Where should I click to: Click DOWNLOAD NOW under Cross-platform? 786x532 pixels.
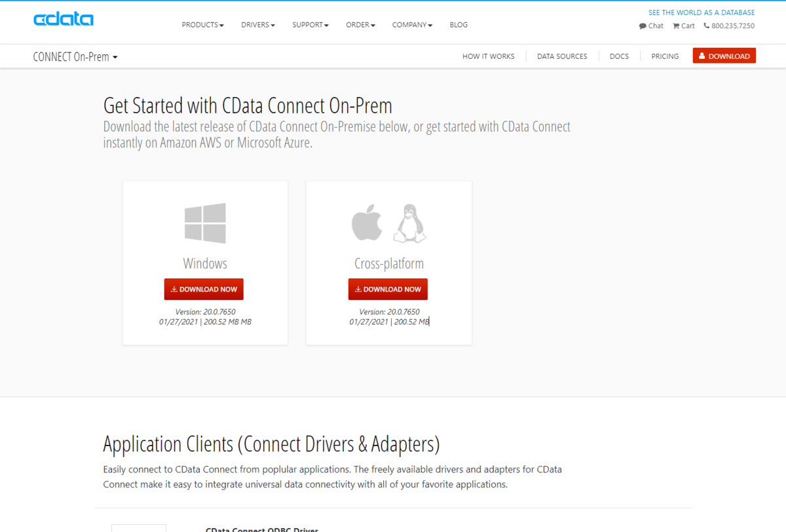click(388, 289)
